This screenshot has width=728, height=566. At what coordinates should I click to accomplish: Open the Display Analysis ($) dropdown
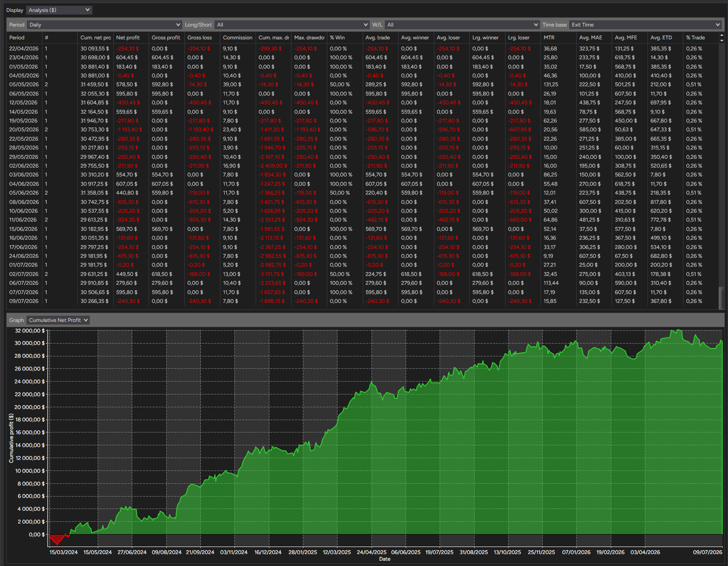click(x=59, y=10)
